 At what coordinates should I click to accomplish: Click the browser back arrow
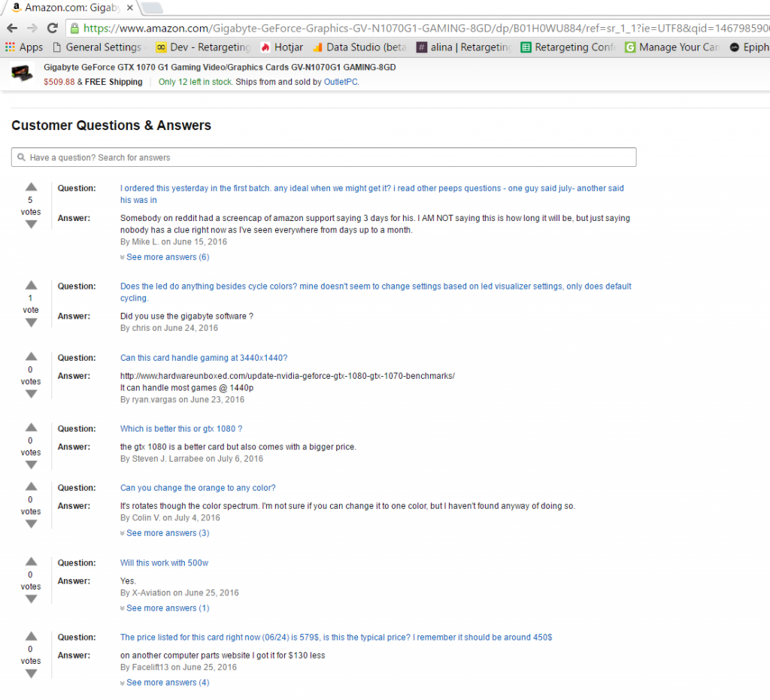point(11,28)
